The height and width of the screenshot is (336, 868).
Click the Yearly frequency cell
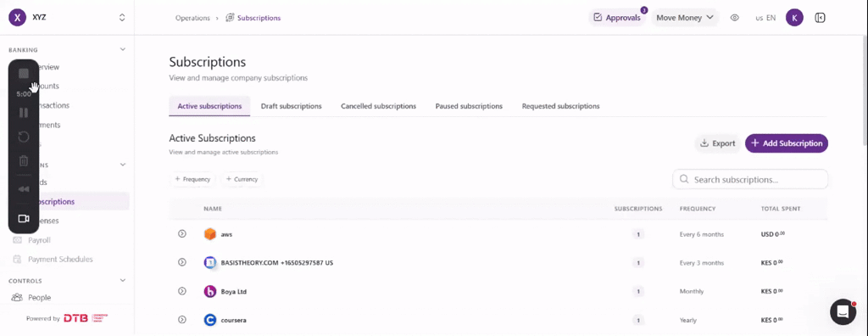688,321
